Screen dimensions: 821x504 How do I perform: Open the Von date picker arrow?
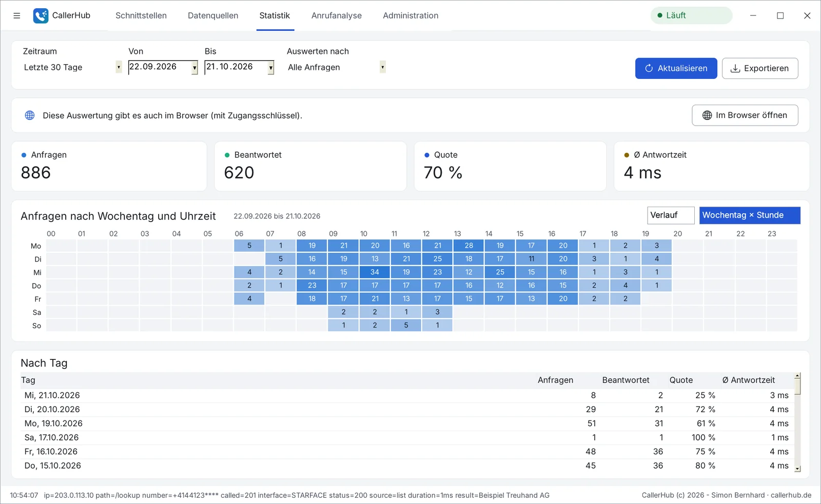coord(194,68)
